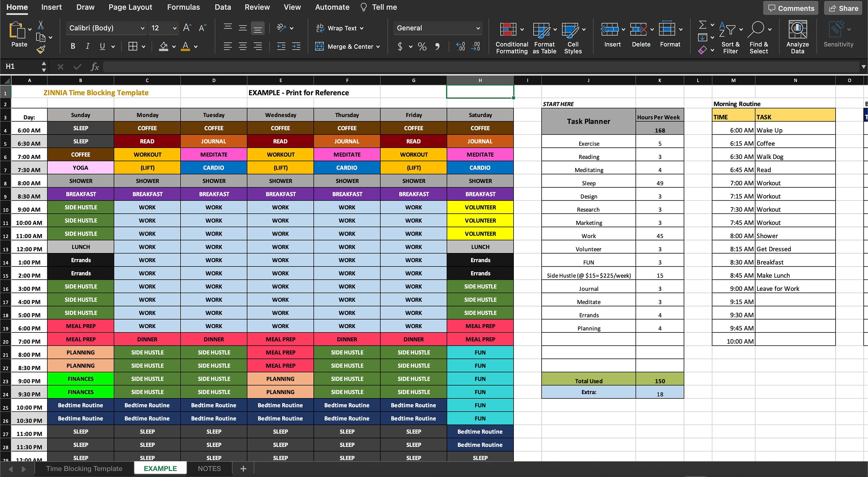Image resolution: width=868 pixels, height=477 pixels.
Task: Open the NOTES sheet tab
Action: point(209,468)
